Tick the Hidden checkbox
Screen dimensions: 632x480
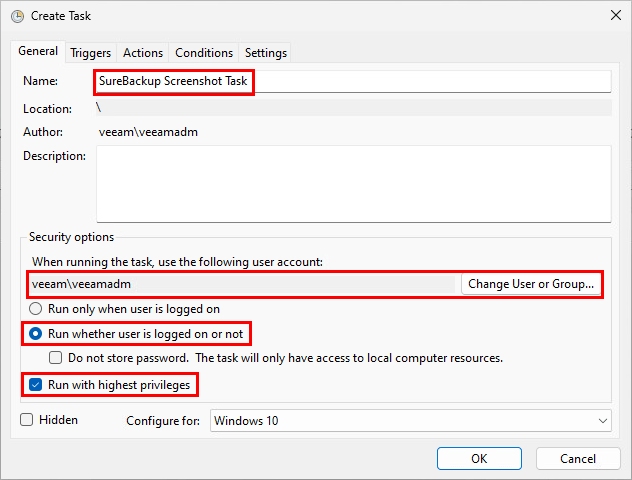tap(27, 420)
